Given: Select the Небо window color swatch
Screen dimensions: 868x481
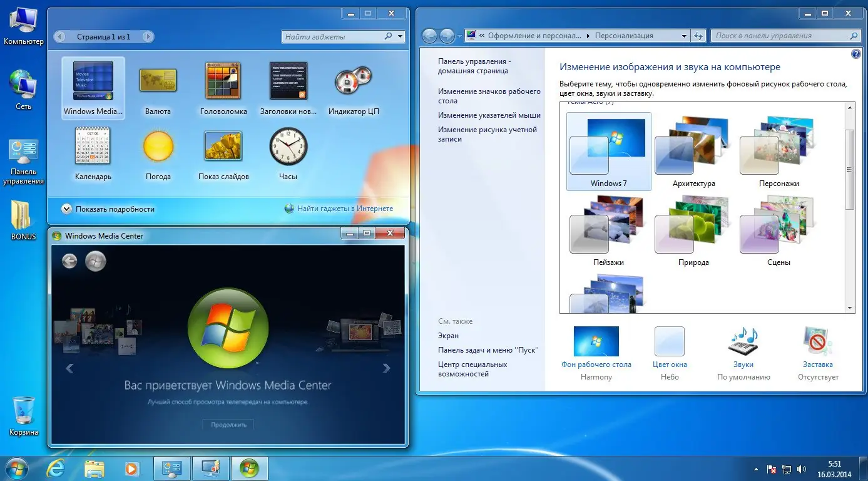Looking at the screenshot, I should [x=669, y=340].
